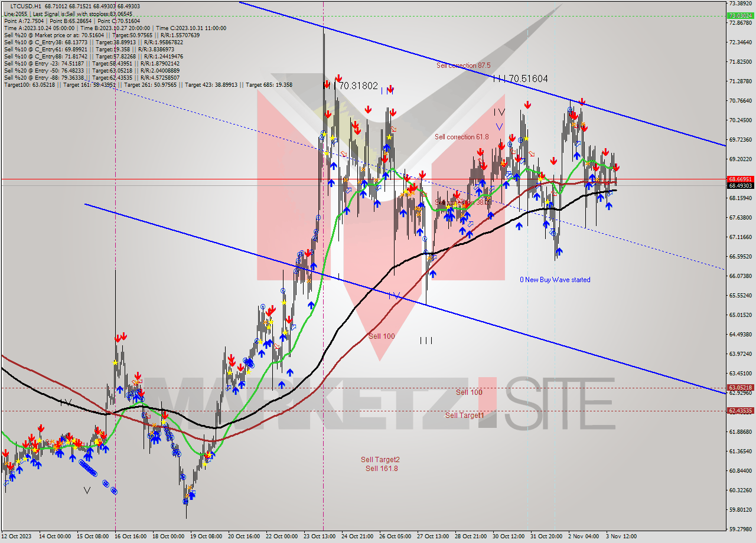Click 60.32260 on the price axis

(740, 490)
